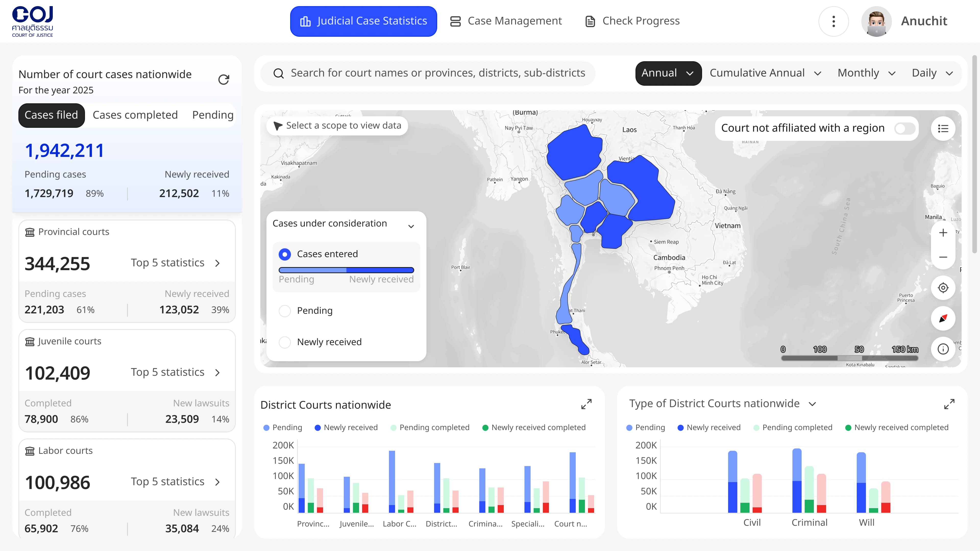Click the 344,255 Provincial courts total
This screenshot has height=551, width=980.
(57, 264)
